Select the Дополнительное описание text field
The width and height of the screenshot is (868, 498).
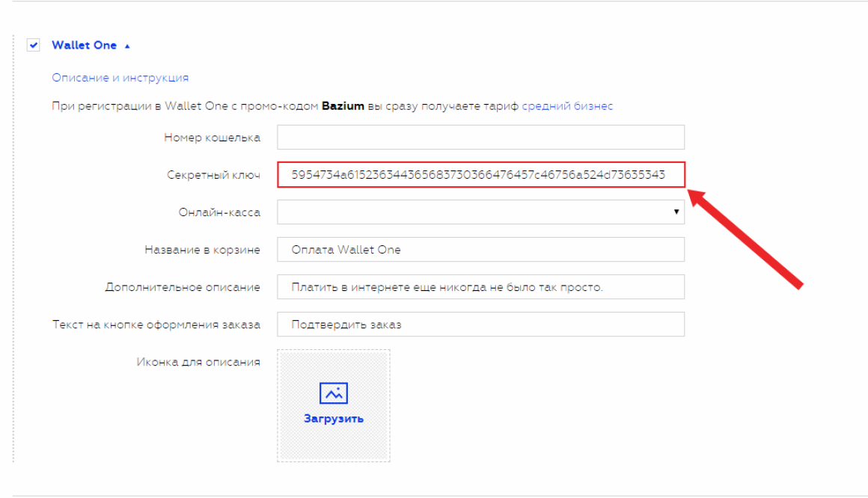[480, 286]
